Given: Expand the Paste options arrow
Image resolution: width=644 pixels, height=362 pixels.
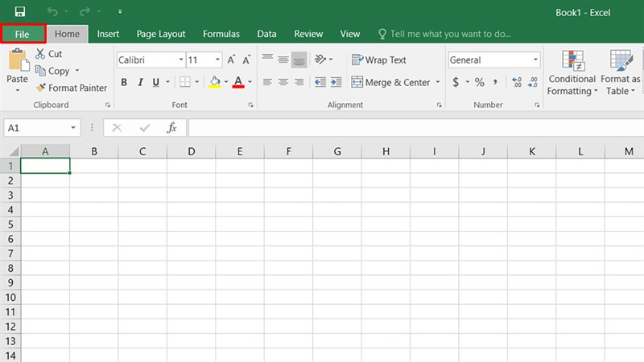Looking at the screenshot, I should pyautogui.click(x=17, y=90).
